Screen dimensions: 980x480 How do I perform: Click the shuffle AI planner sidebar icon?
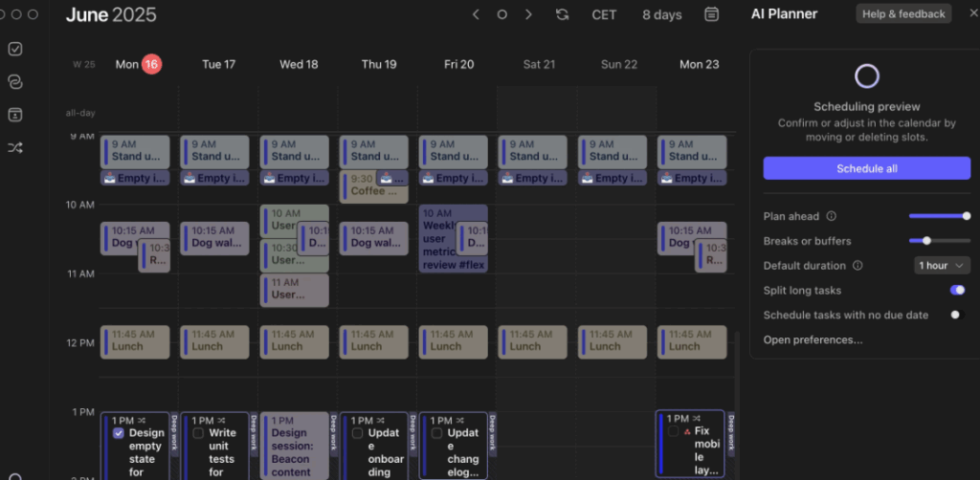click(15, 147)
